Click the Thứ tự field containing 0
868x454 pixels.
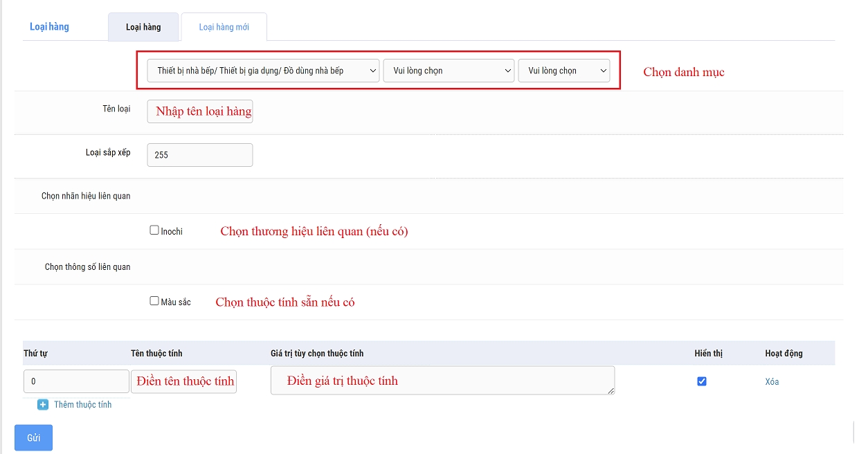[x=76, y=381]
